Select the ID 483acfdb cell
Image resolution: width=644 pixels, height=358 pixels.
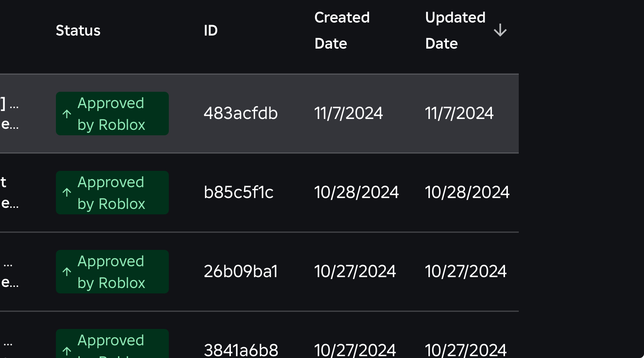[x=241, y=113]
